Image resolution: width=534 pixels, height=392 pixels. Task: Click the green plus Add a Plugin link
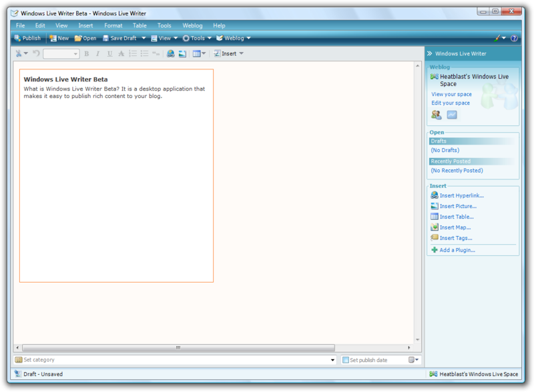(453, 250)
